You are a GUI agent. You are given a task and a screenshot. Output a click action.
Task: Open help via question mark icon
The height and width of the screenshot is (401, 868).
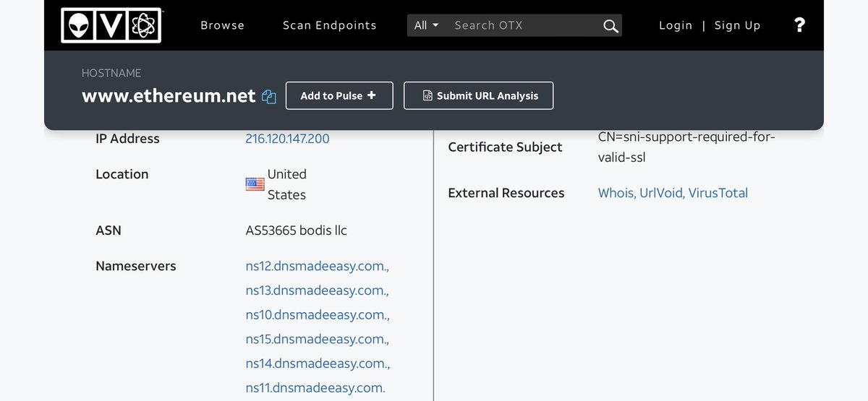coord(799,25)
